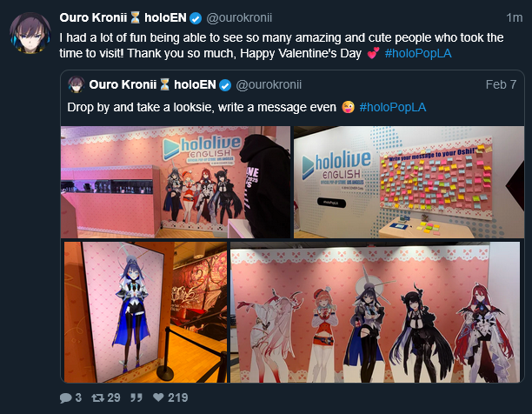Click the 1m timestamp

pyautogui.click(x=514, y=17)
